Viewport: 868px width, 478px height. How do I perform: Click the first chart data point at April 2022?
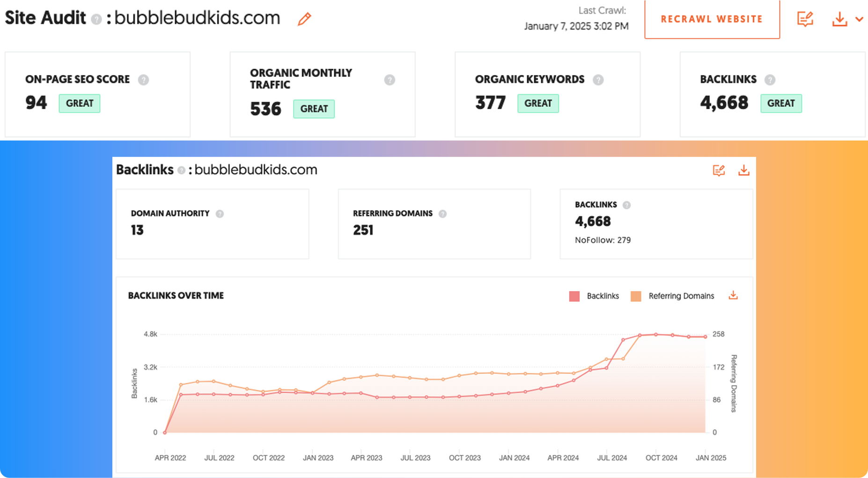165,433
